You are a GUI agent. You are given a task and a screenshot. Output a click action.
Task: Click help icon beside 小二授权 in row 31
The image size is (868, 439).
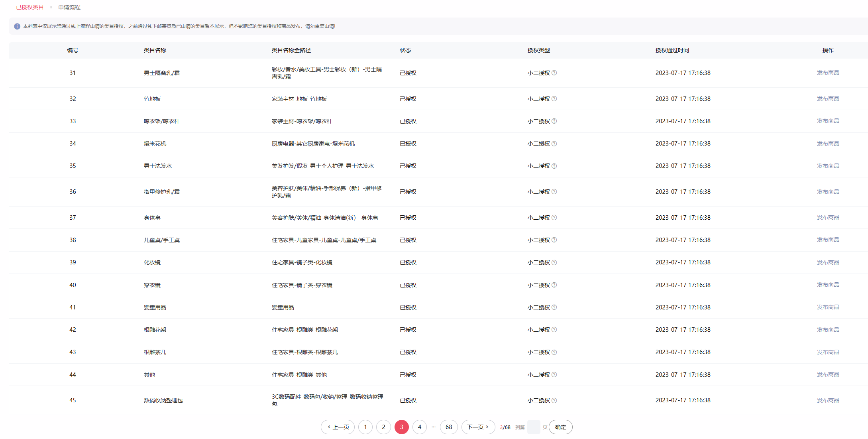coord(554,73)
